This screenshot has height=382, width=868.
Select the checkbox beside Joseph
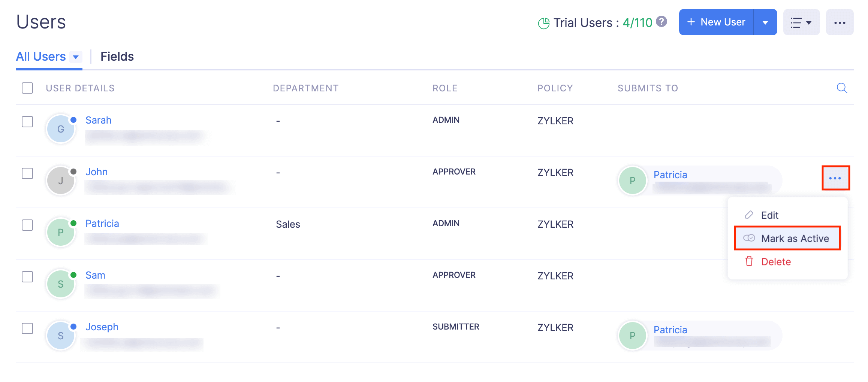tap(27, 328)
